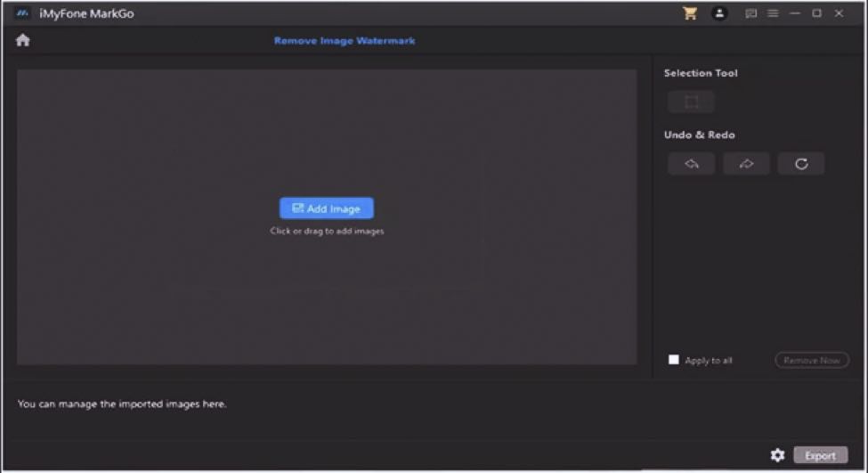The image size is (868, 473).
Task: Click 'Click or drag to add images' text
Action: pos(327,231)
